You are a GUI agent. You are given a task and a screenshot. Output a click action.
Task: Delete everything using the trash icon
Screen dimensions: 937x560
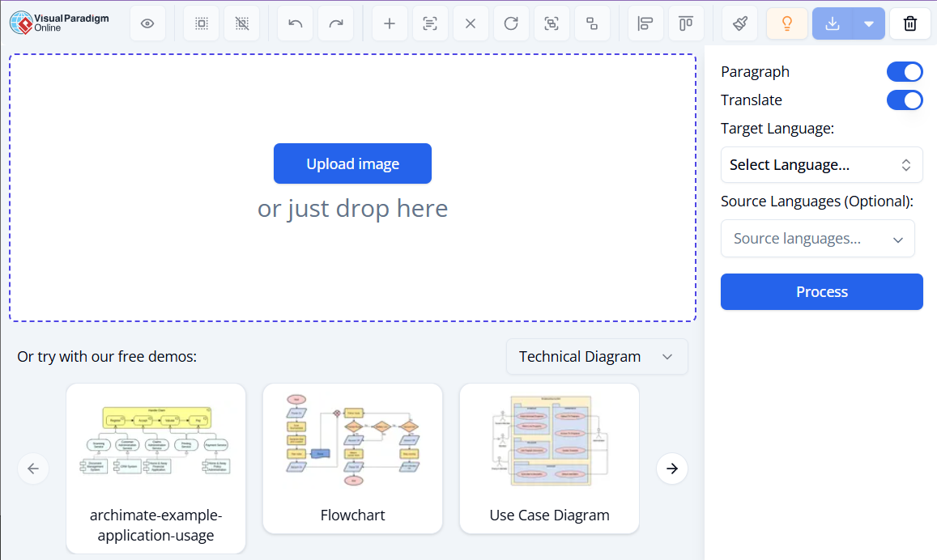click(909, 23)
